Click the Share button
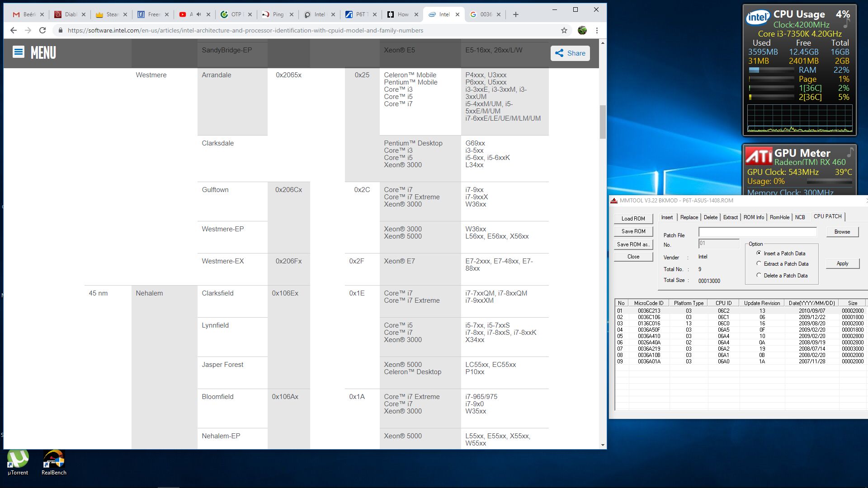This screenshot has width=868, height=488. [x=570, y=53]
